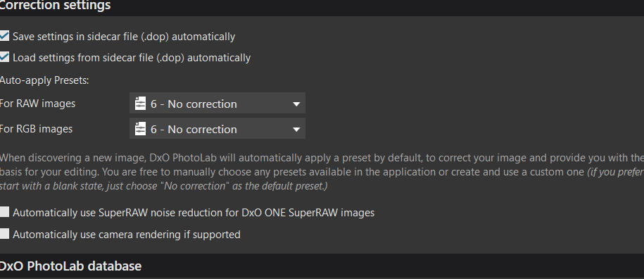Screen dimensions: 644x279
Task: Enable automatic camera rendering if supported
Action: 4,234
